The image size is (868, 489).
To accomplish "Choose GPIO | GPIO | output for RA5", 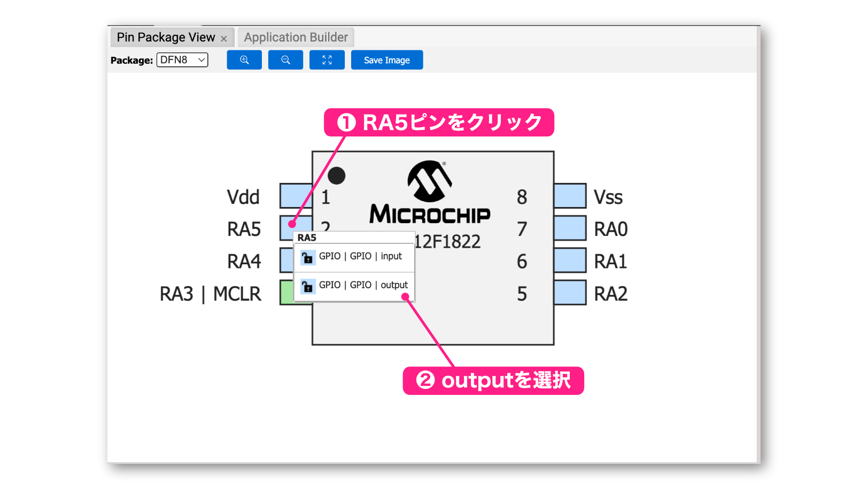I will [354, 286].
